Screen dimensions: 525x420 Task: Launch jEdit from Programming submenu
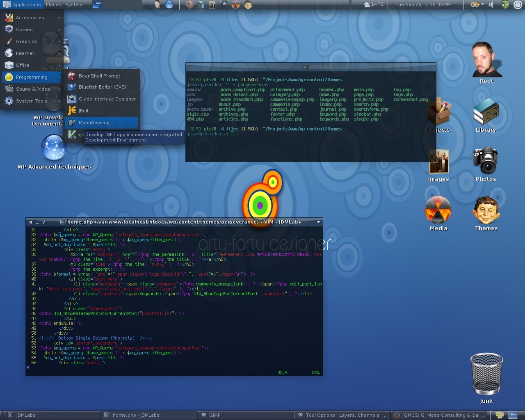click(x=102, y=111)
